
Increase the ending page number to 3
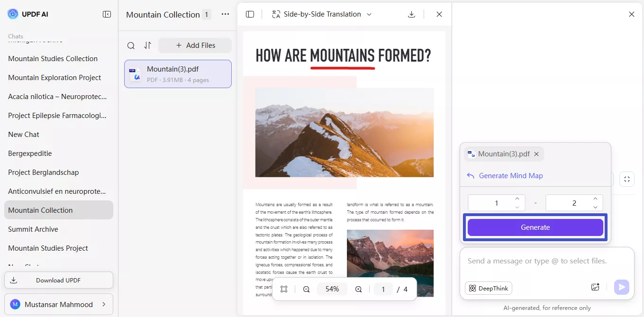pos(595,199)
